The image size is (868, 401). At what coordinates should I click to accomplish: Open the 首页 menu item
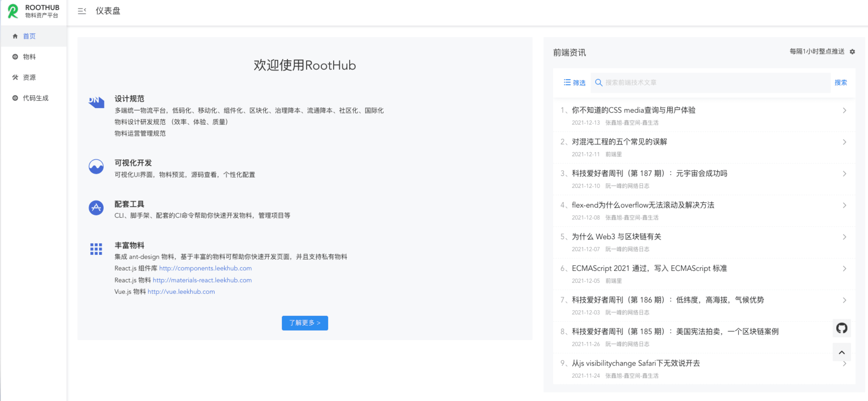pos(29,36)
